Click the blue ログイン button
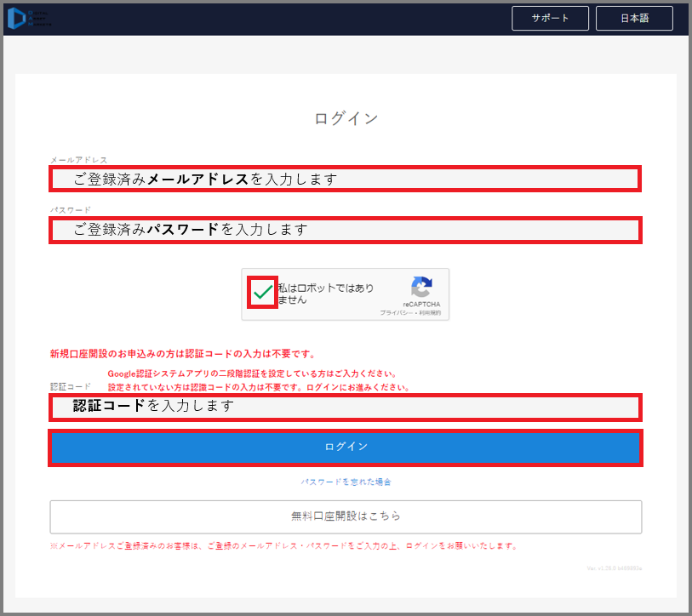 tap(346, 448)
